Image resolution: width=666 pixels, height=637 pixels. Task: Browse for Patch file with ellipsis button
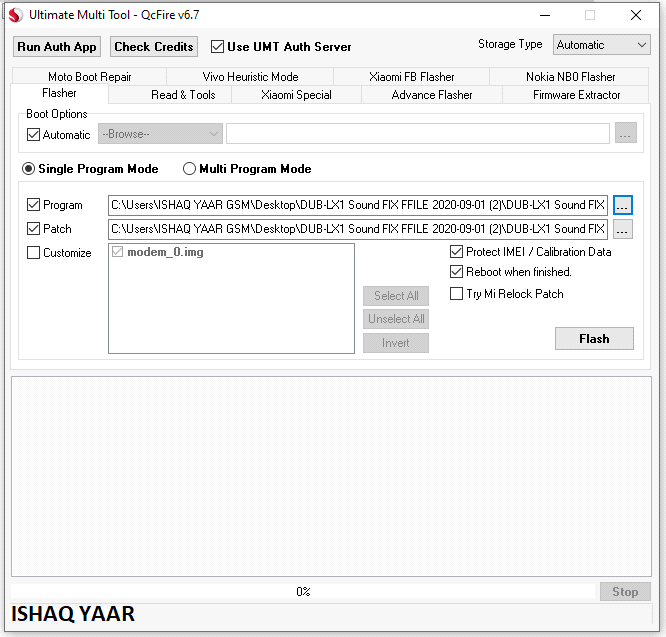623,229
